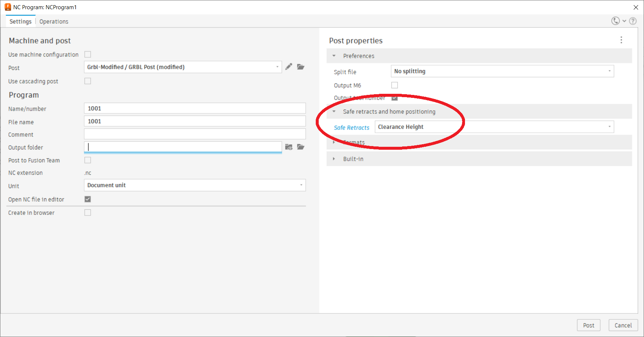Click the Safe Retracts label link

351,128
